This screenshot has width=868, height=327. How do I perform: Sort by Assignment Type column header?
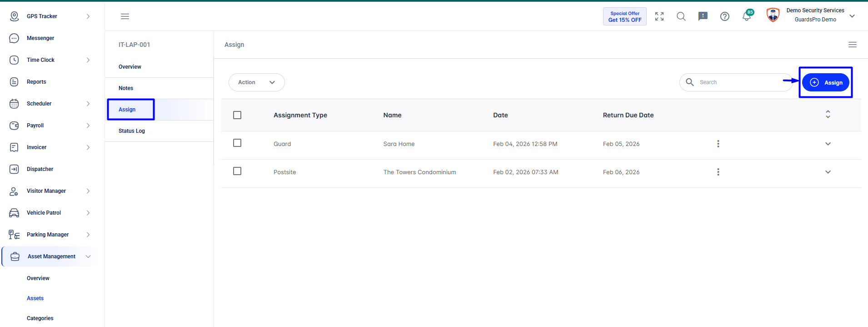point(300,115)
